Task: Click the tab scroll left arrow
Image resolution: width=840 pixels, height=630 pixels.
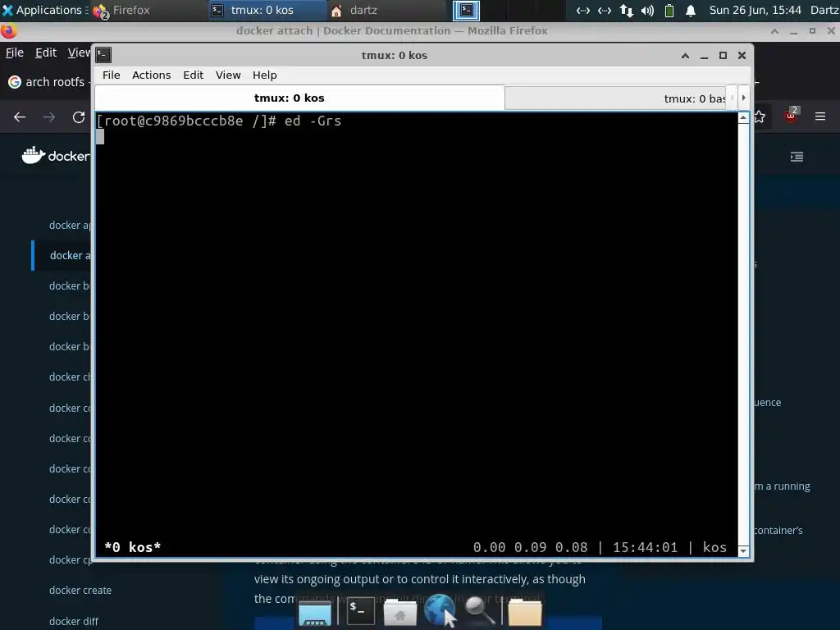Action: pos(732,98)
